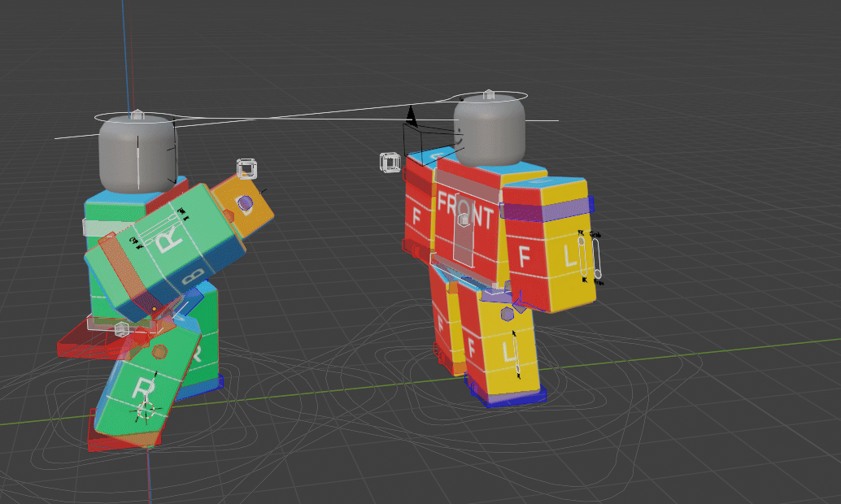Click the dashed circle cursor on left character's foot
841x504 pixels.
click(x=145, y=411)
